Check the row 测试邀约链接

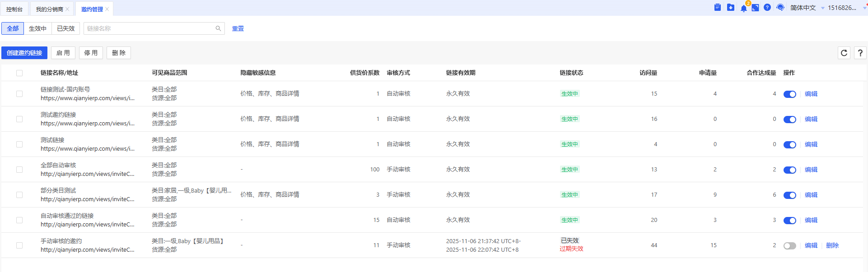(19, 119)
